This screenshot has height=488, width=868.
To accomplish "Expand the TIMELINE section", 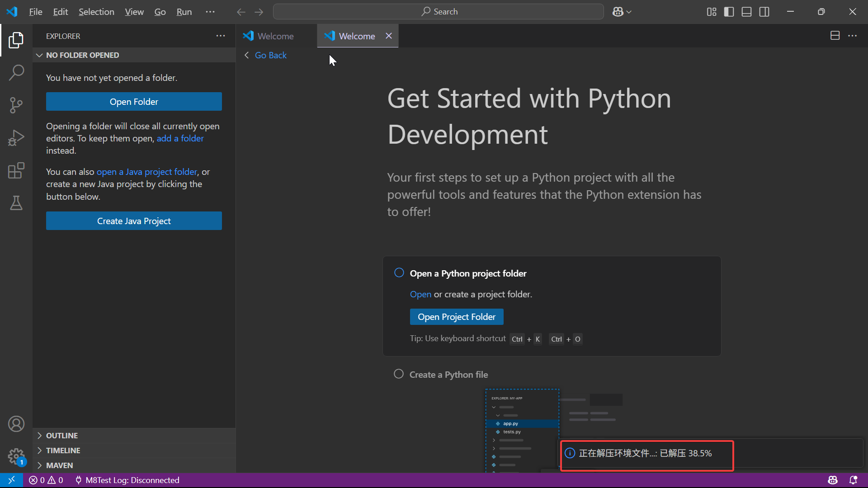I will 63,450.
